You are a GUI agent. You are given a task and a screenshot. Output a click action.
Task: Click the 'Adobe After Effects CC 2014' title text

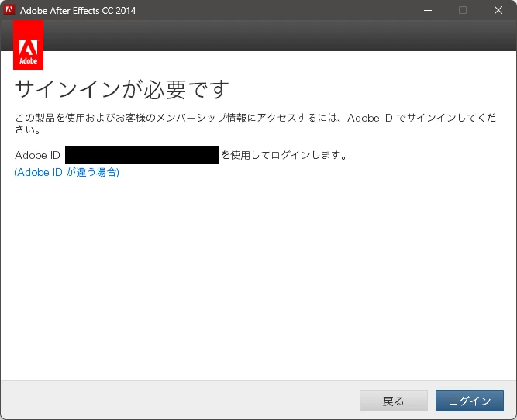pyautogui.click(x=78, y=11)
